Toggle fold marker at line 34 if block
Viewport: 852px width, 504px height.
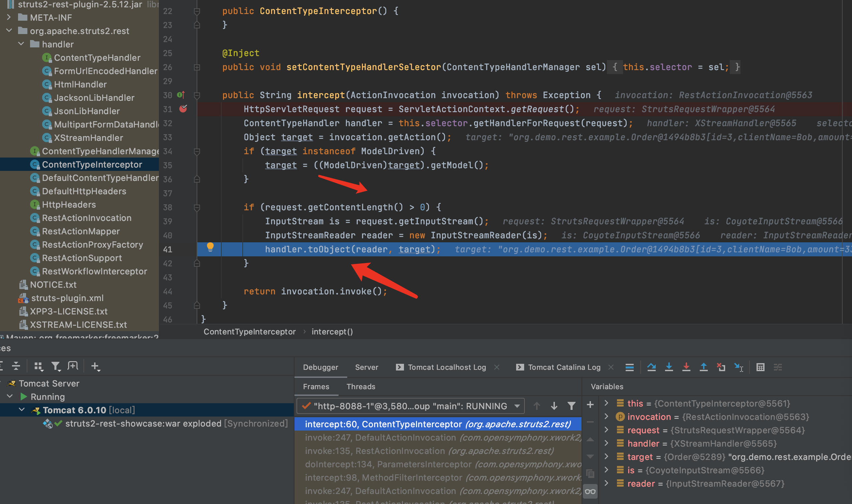click(197, 151)
